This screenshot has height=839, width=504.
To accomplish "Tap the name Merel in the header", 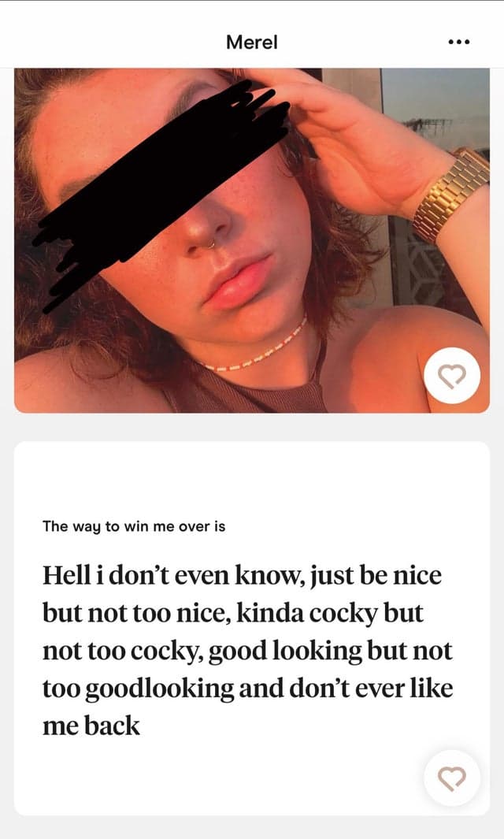I will point(251,43).
